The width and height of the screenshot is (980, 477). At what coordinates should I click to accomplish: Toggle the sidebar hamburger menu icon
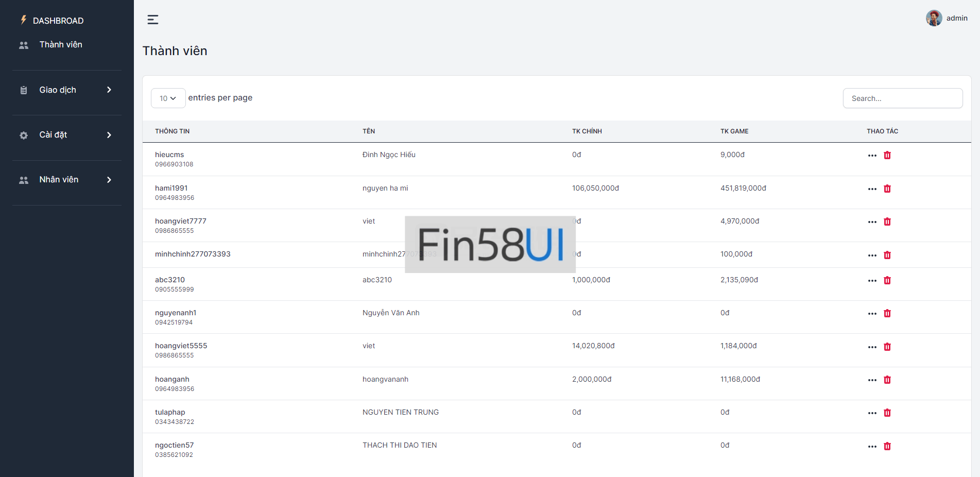(153, 20)
